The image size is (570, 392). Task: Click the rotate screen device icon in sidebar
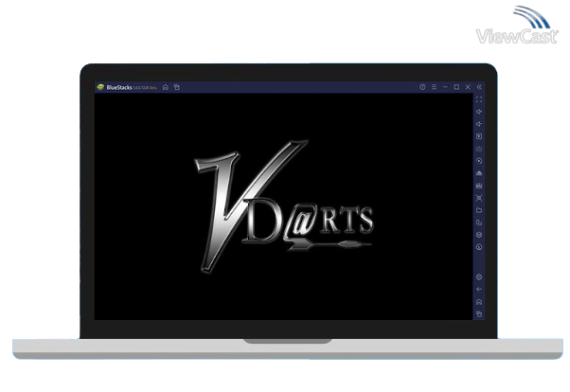479,223
